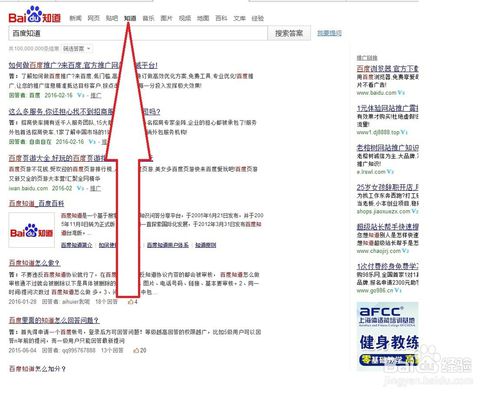Click V icon next to www.chaojrj.com
This screenshot has height=398, width=500.
[x=405, y=251]
